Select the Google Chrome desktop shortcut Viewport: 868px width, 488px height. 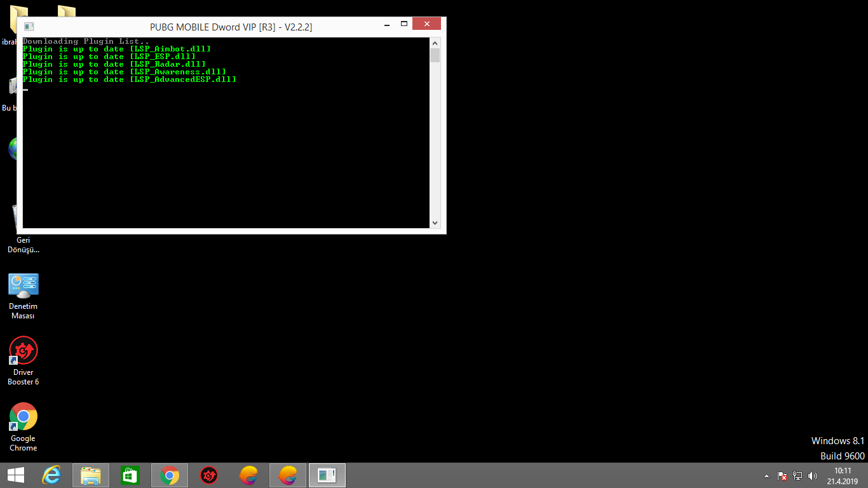coord(24,427)
